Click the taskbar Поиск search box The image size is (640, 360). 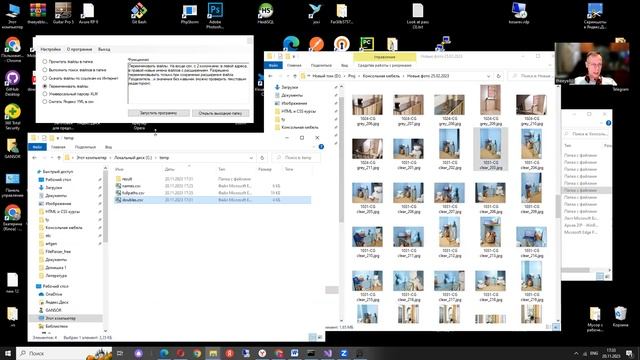[64, 353]
